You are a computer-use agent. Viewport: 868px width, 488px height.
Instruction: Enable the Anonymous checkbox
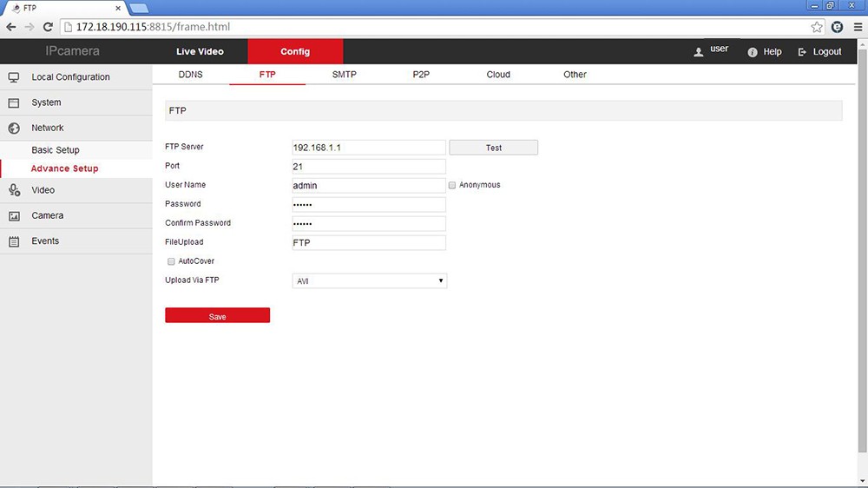click(x=452, y=185)
